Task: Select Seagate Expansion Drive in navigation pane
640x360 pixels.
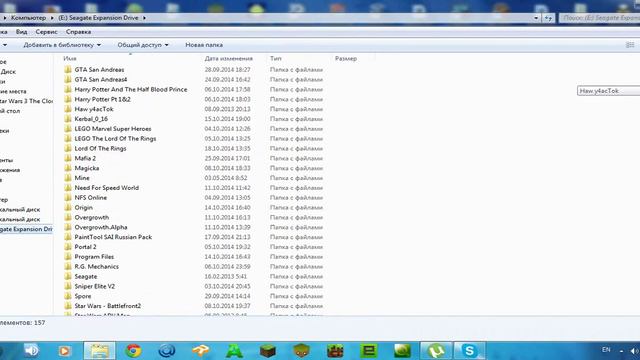Action: pyautogui.click(x=26, y=229)
